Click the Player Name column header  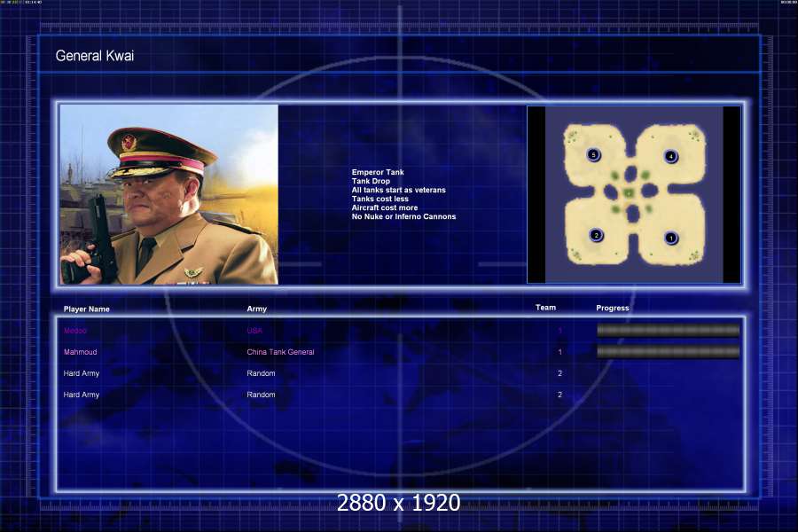[x=87, y=309]
